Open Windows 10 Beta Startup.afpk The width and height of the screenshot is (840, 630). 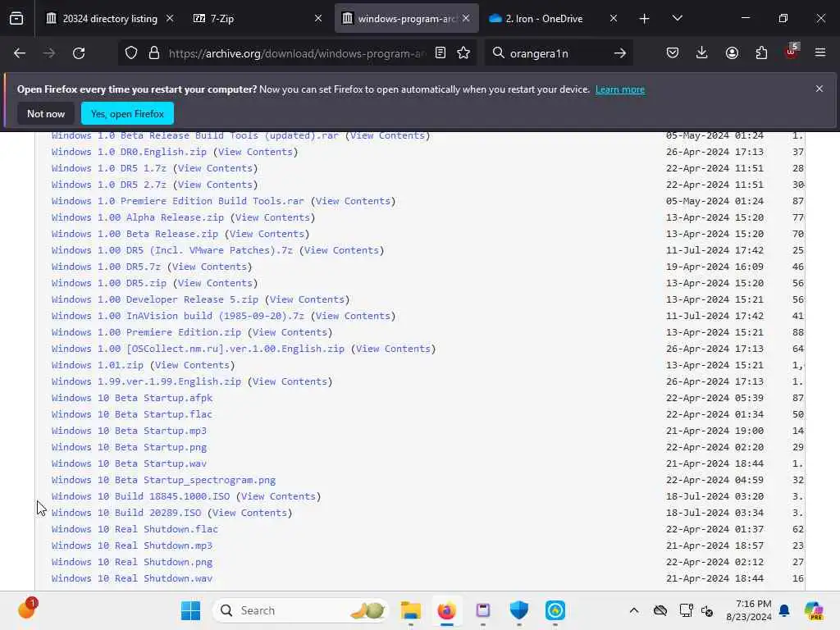[x=132, y=398]
